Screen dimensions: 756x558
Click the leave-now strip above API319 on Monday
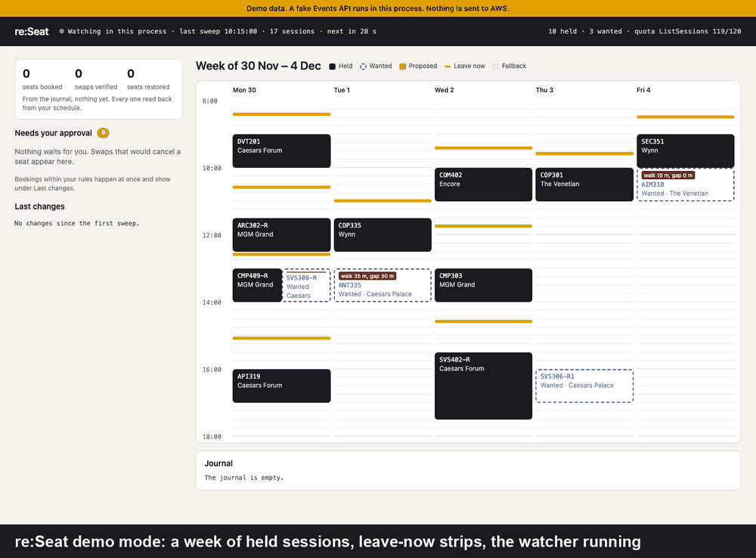(x=281, y=338)
